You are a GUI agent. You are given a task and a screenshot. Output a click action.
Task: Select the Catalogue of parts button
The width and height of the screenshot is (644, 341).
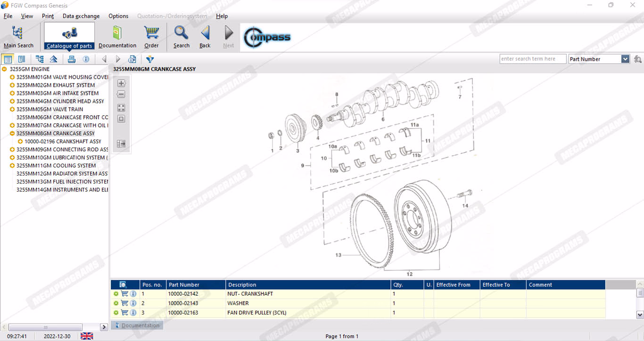tap(69, 36)
